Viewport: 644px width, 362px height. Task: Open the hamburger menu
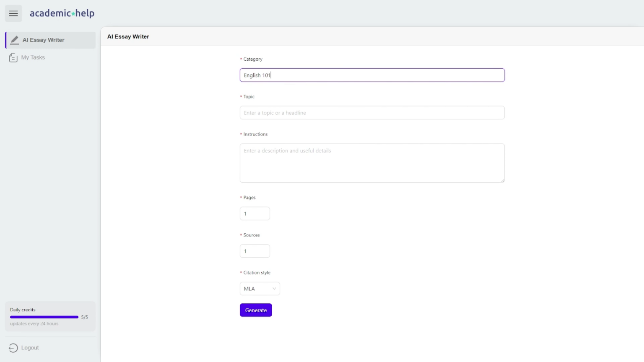point(13,13)
